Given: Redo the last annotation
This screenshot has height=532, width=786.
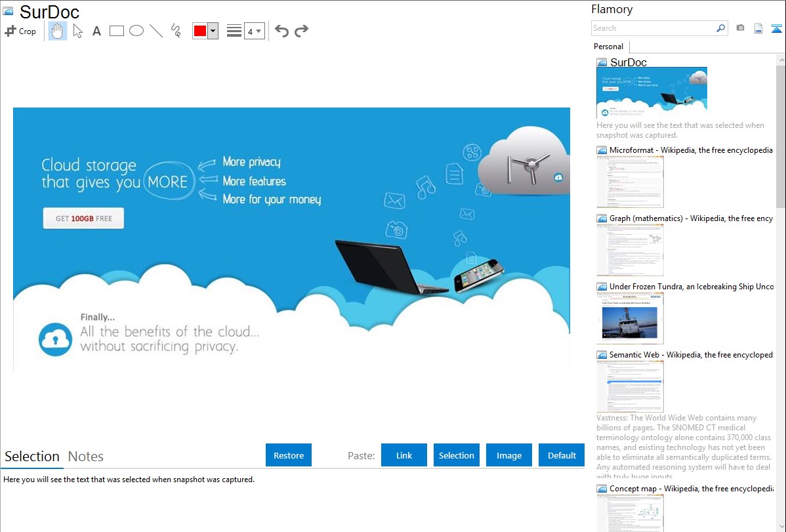Looking at the screenshot, I should [x=301, y=31].
